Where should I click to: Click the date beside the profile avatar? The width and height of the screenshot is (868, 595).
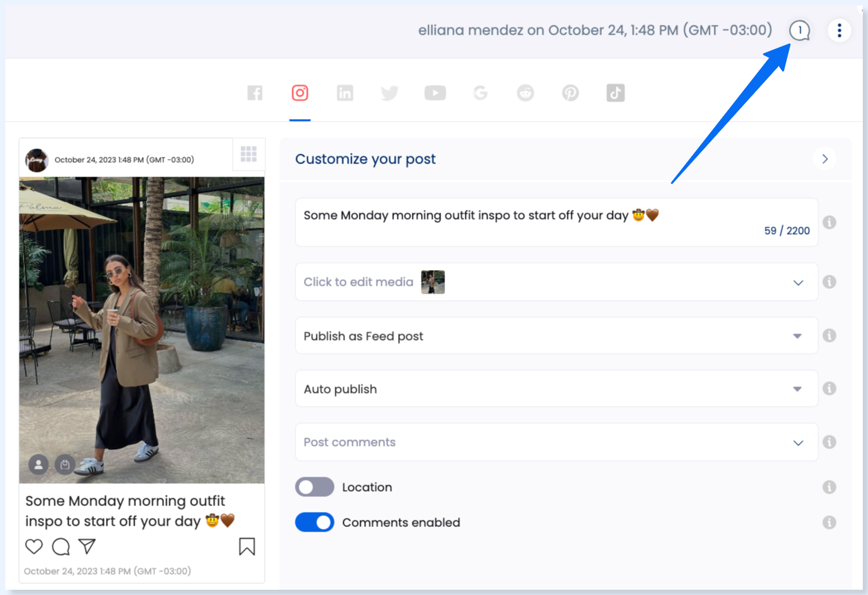click(x=124, y=160)
